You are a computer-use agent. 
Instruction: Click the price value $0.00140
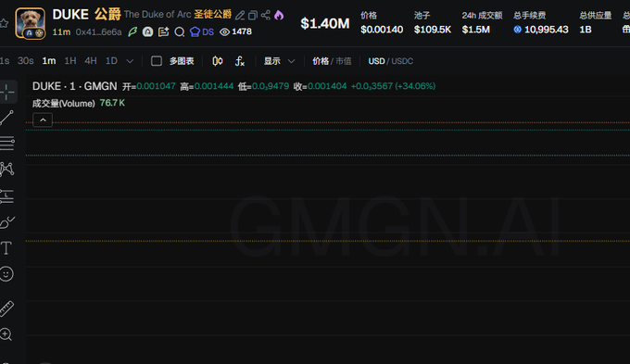[382, 30]
